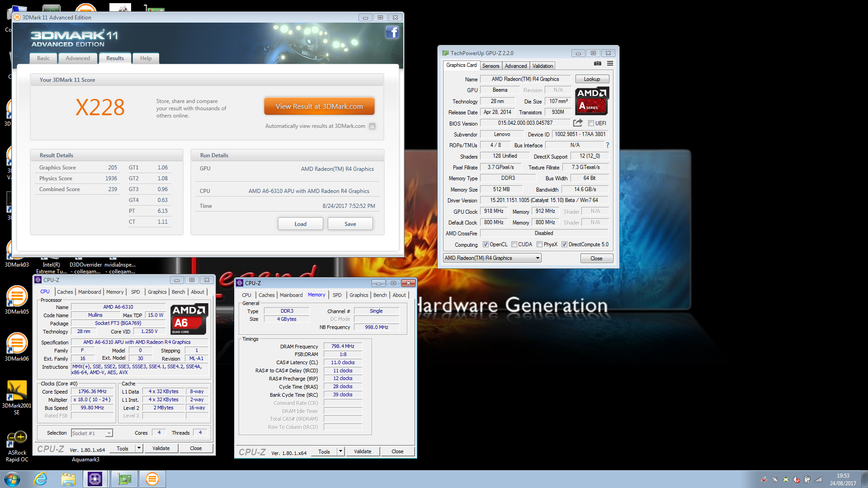Click the DRAM Frequency value field

(343, 346)
